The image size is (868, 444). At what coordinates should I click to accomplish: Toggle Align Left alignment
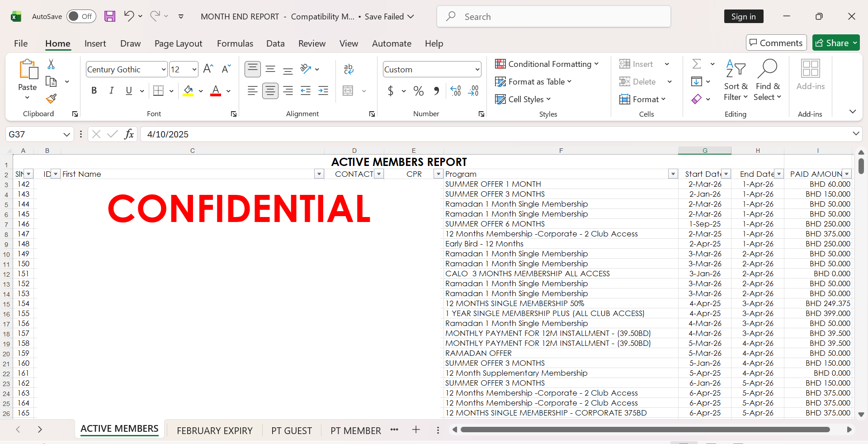coord(253,91)
